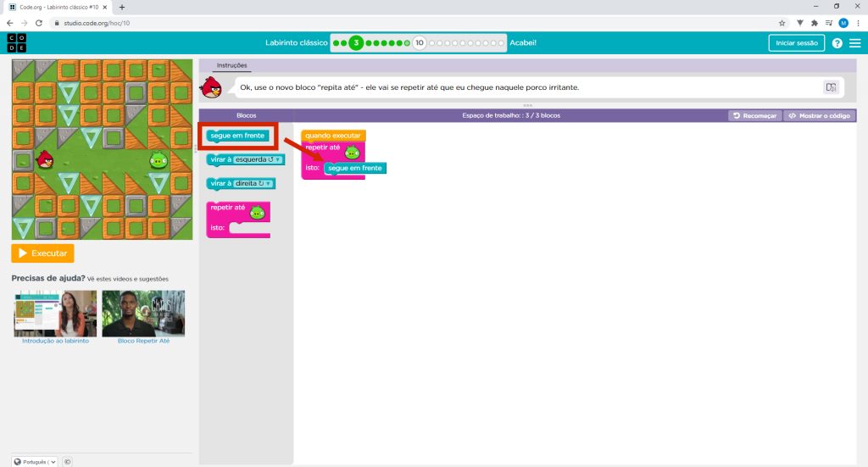Switch to the Instruções tab
Screen dimensions: 868x467
tap(231, 65)
